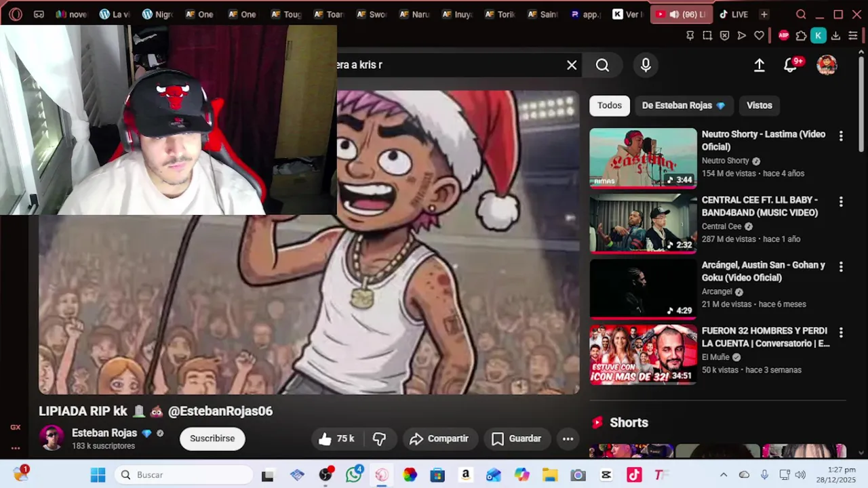Viewport: 868px width, 488px height.
Task: Open WhatsApp from the taskbar
Action: tap(353, 474)
